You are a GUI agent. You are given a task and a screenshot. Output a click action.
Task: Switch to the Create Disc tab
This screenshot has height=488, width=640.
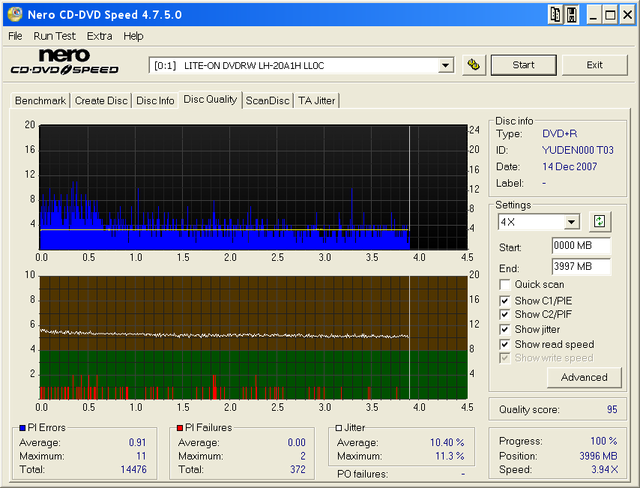(101, 101)
